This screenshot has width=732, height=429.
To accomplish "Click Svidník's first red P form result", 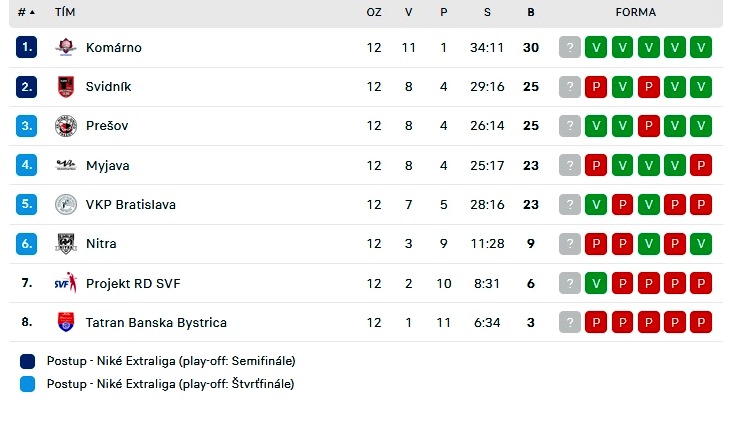I will tap(596, 86).
